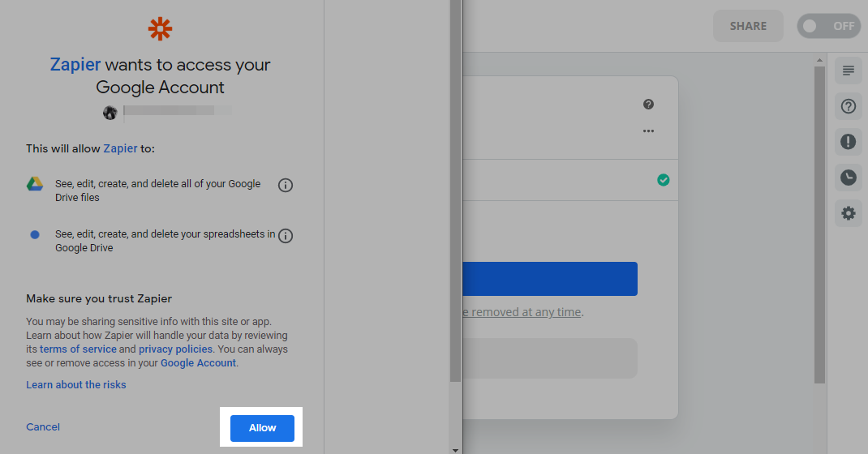Open the settings gear sidebar icon
This screenshot has width=868, height=454.
(848, 213)
